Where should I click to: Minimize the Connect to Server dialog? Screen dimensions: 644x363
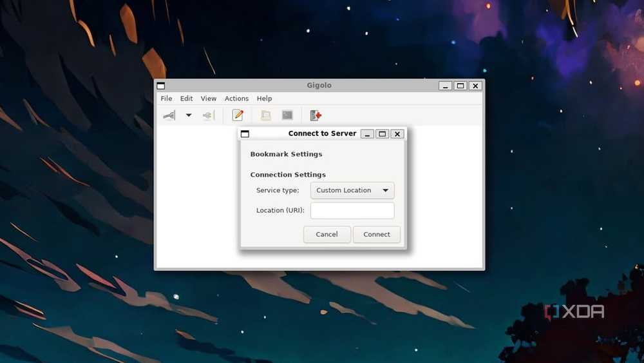point(367,134)
